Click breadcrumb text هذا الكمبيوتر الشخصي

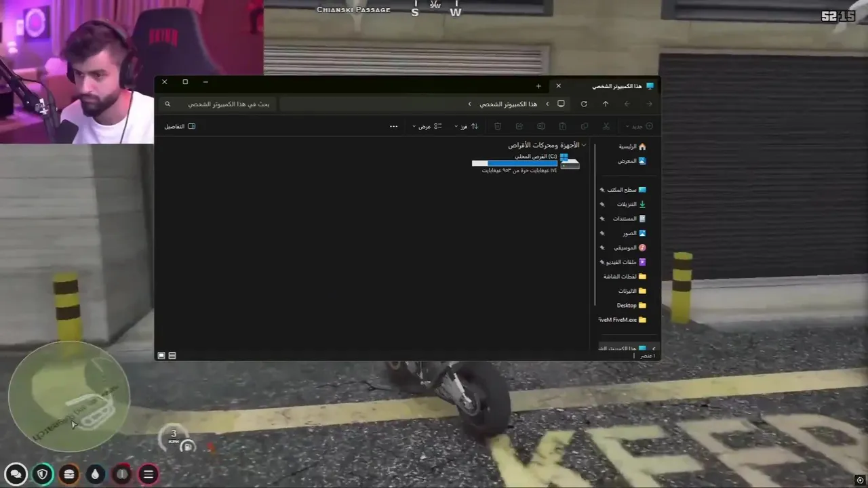tap(508, 104)
